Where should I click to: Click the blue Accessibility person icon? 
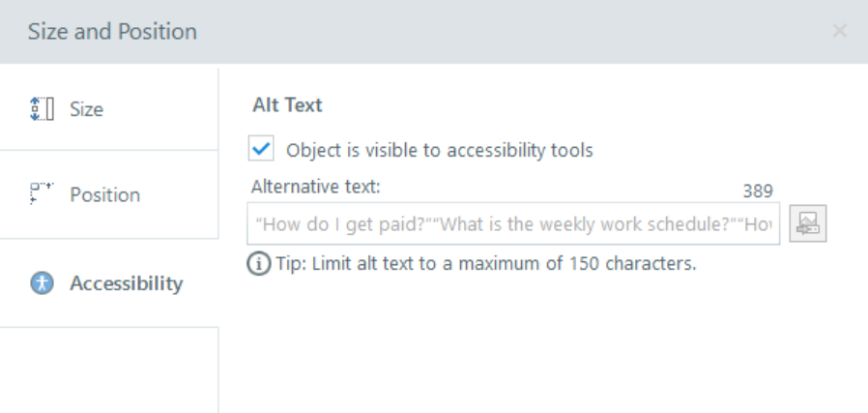42,283
